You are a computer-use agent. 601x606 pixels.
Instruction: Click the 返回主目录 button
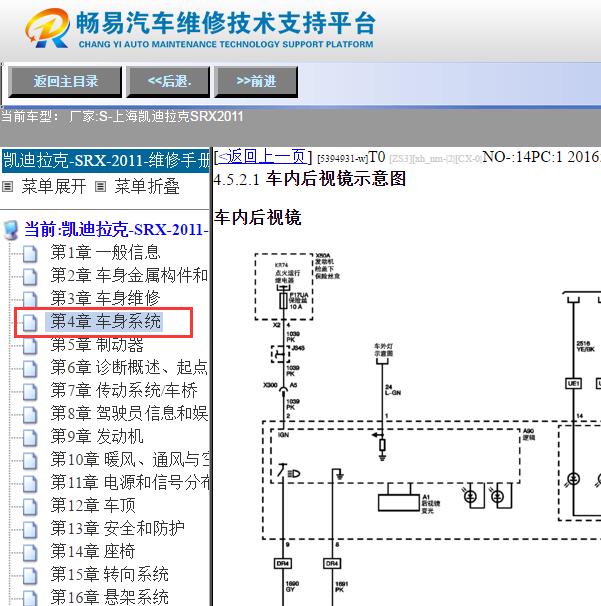[65, 82]
